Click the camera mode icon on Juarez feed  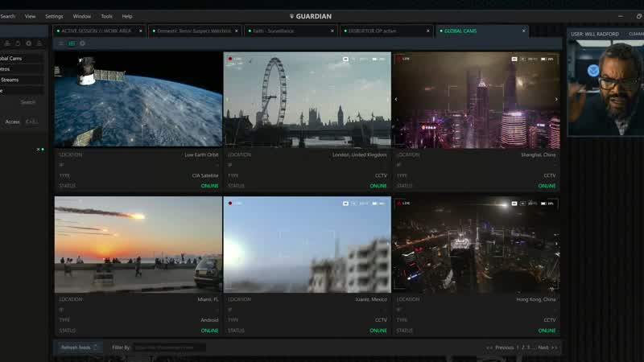point(345,204)
